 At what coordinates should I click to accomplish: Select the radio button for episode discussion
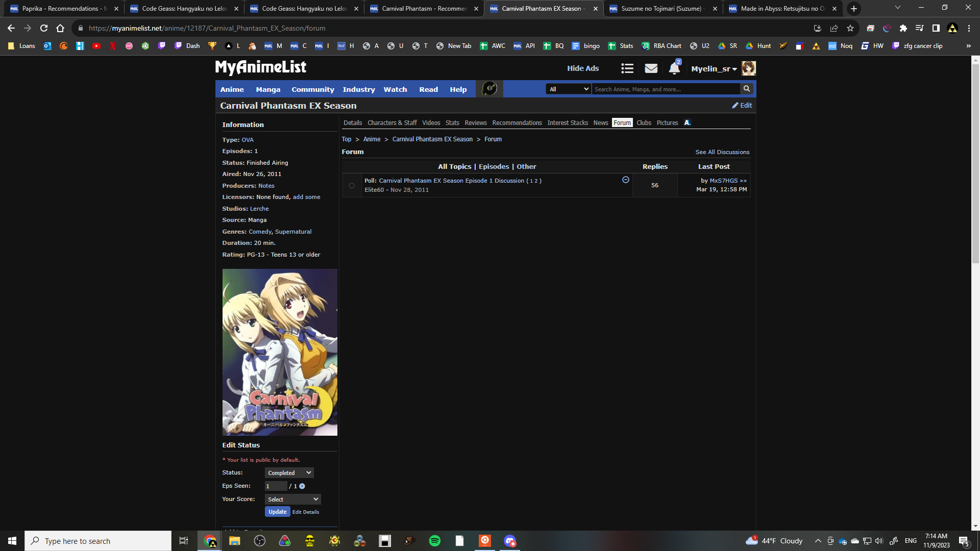point(352,186)
